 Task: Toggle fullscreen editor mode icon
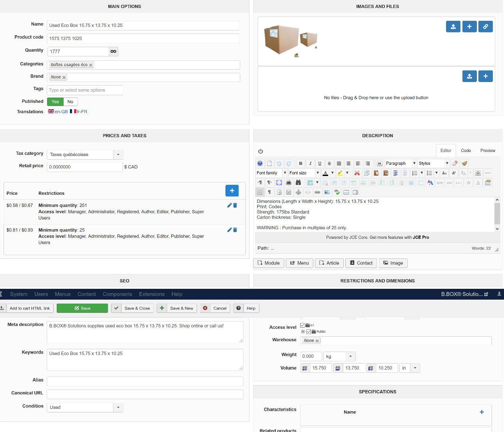[x=279, y=182]
